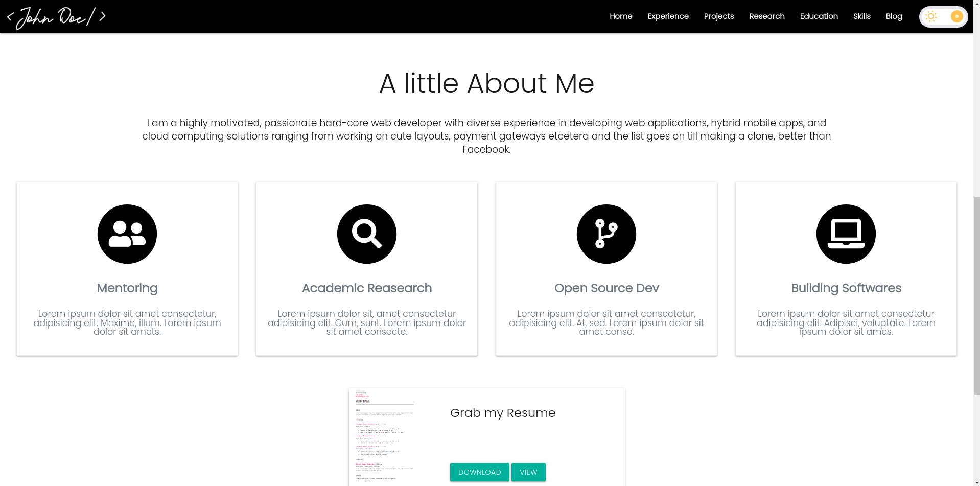Click the John Doe signature logo
Screen dimensions: 980x486
coord(55,16)
